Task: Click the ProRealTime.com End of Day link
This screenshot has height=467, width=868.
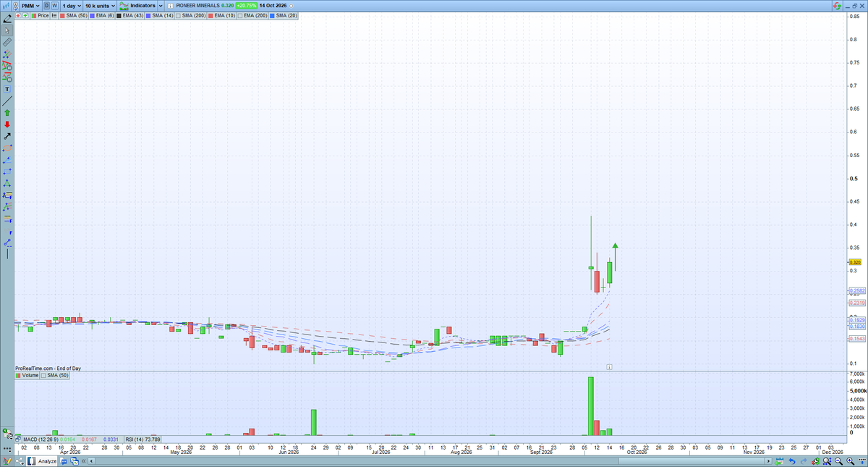Action: pyautogui.click(x=48, y=368)
